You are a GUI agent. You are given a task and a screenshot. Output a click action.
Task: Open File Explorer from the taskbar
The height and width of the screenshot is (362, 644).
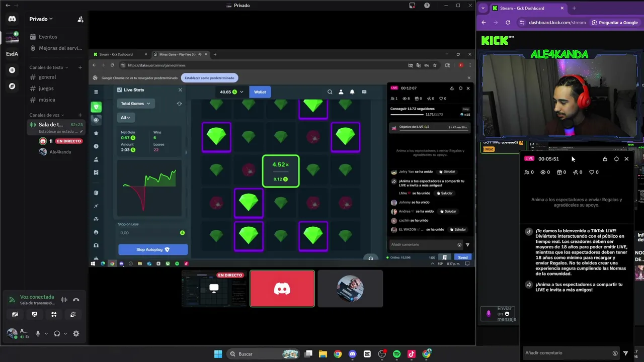323,354
